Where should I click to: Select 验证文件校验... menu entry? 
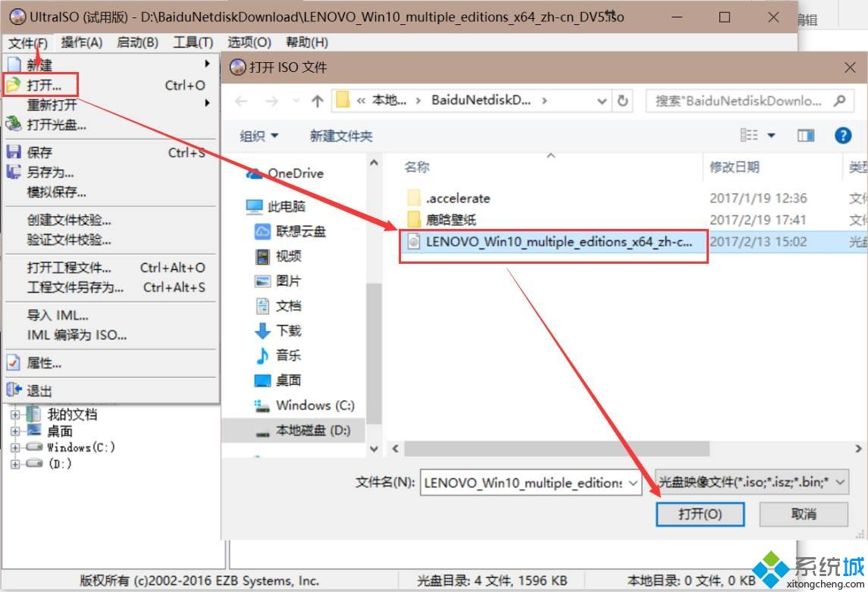tap(111, 240)
